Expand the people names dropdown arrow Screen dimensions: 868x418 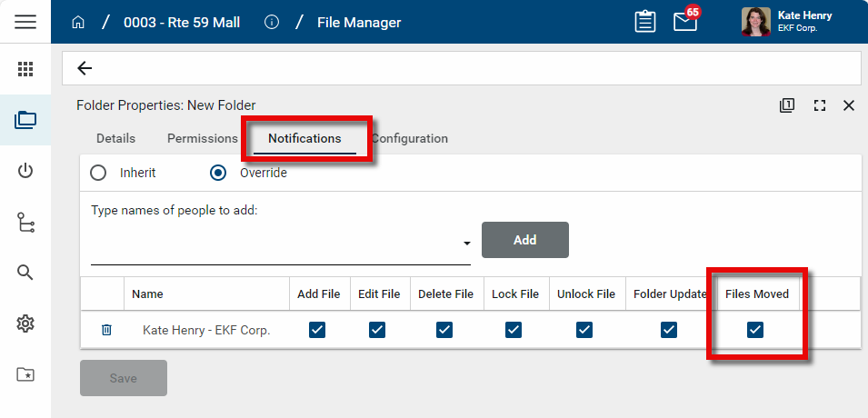[x=466, y=244]
